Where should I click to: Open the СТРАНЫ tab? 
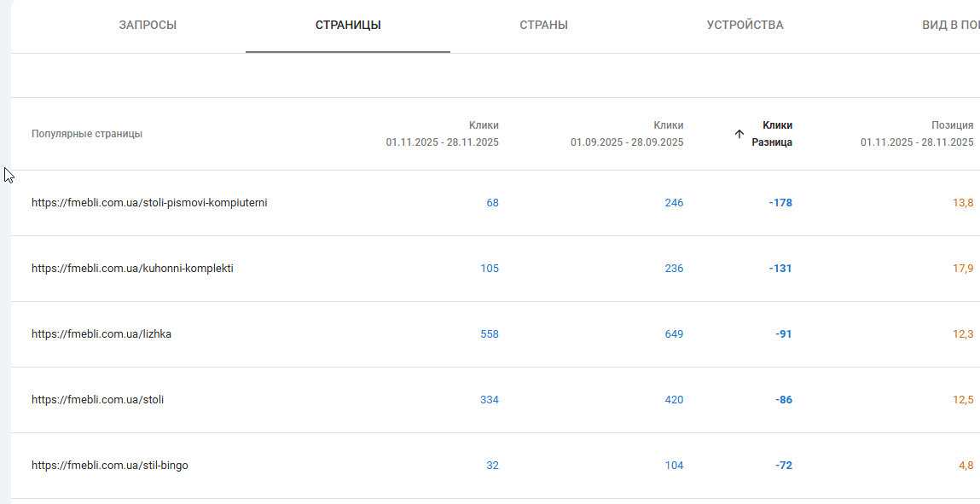pos(543,25)
